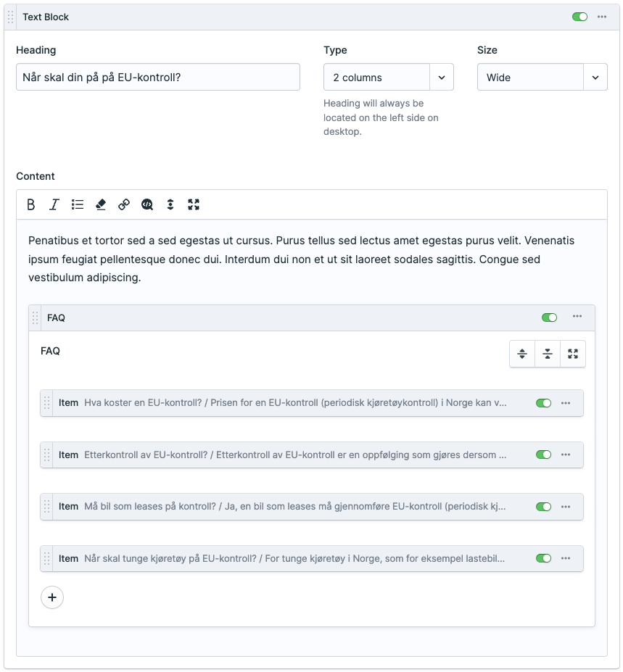This screenshot has height=672, width=623.
Task: Add a new FAQ item
Action: pos(52,597)
